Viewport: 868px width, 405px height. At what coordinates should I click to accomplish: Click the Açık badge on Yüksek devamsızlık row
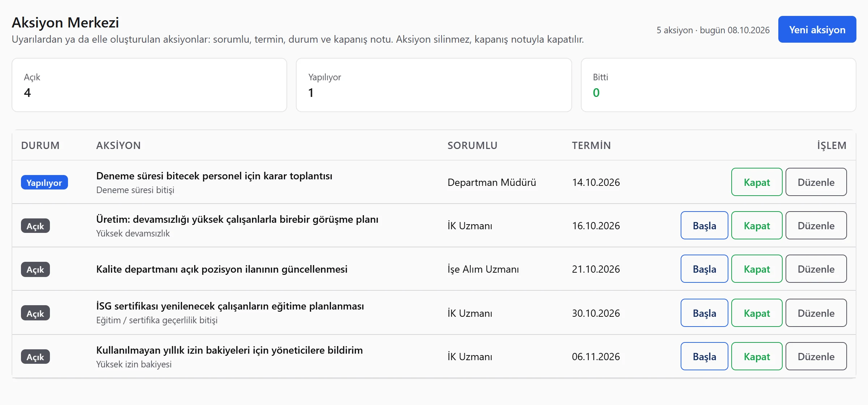35,226
